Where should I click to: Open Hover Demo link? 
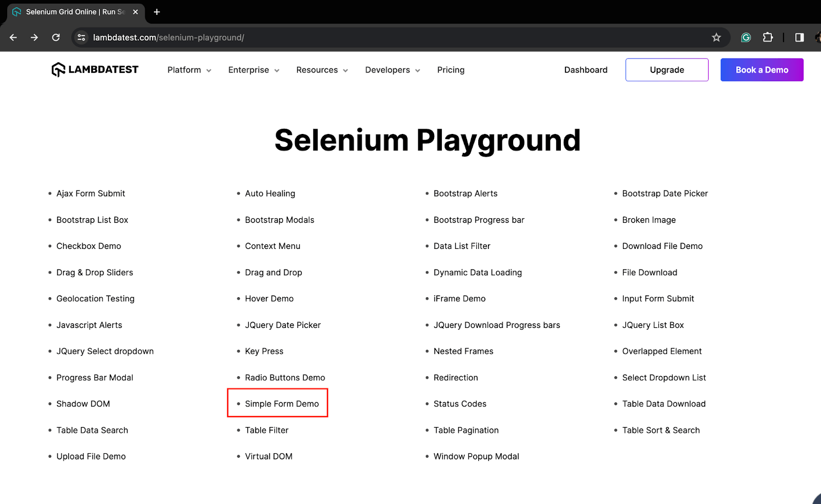click(269, 299)
